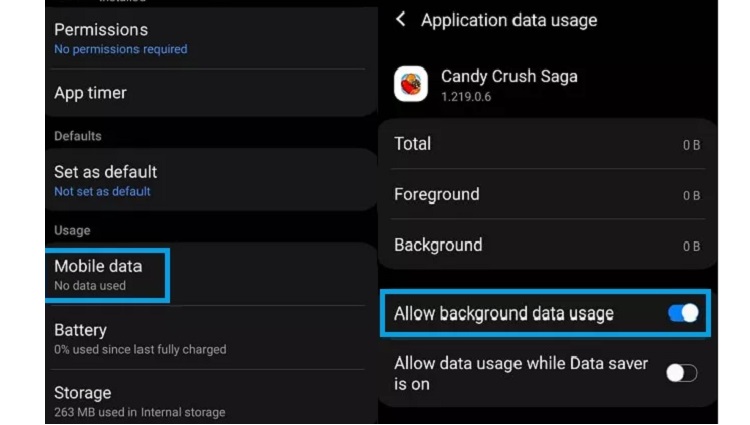Open App timer

tap(210, 93)
